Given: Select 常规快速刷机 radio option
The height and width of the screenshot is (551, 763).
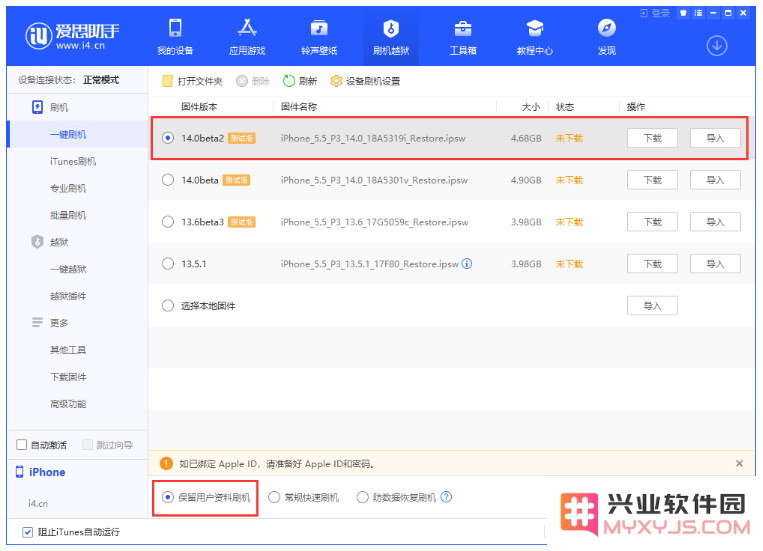Looking at the screenshot, I should pos(274,497).
